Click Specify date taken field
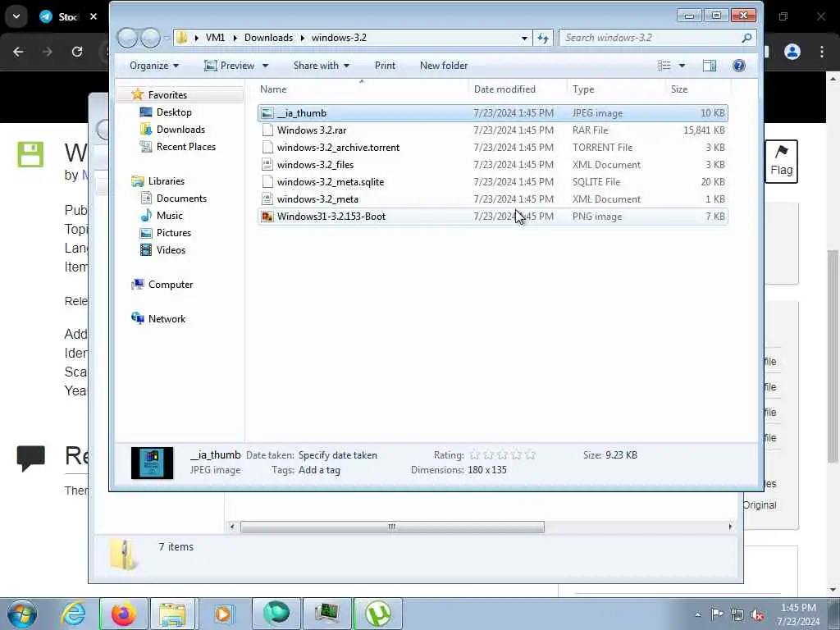This screenshot has height=630, width=840. (337, 454)
